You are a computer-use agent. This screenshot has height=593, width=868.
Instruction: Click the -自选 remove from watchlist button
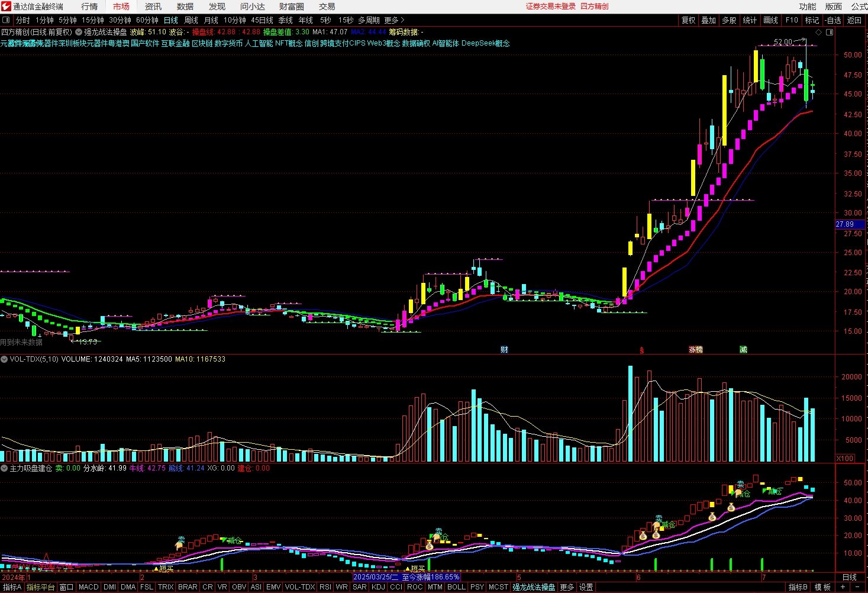(833, 20)
